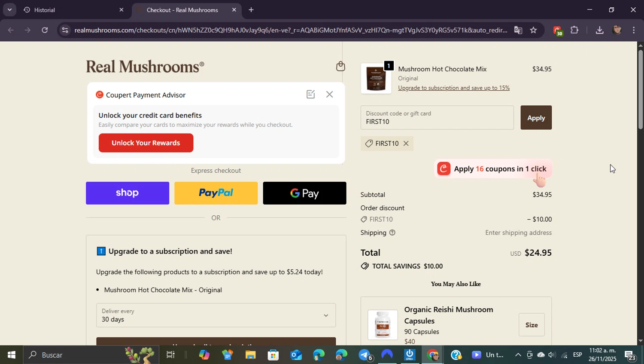This screenshot has width=644, height=364.
Task: Open the Get Help icon on taskbar
Action: pos(456,355)
